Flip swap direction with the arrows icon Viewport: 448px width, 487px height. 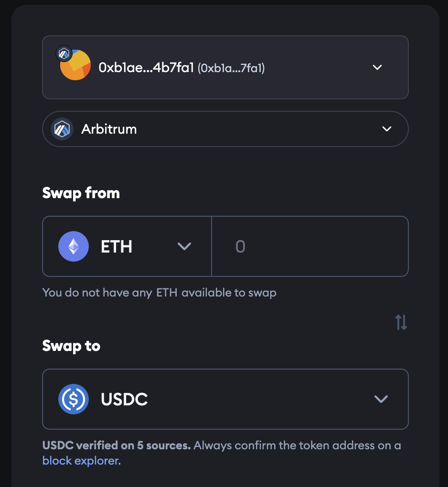point(401,323)
